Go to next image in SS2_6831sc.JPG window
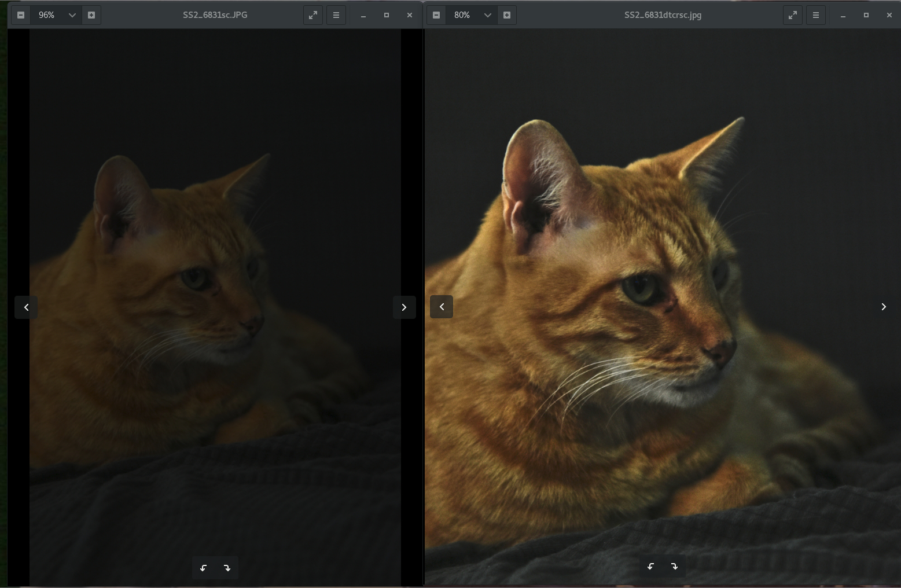This screenshot has height=588, width=901. coord(404,307)
